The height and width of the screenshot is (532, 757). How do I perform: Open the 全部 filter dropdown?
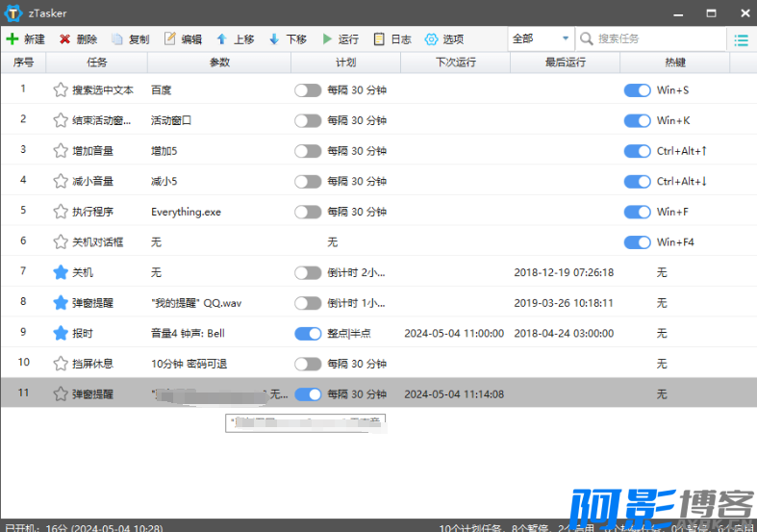pyautogui.click(x=541, y=39)
